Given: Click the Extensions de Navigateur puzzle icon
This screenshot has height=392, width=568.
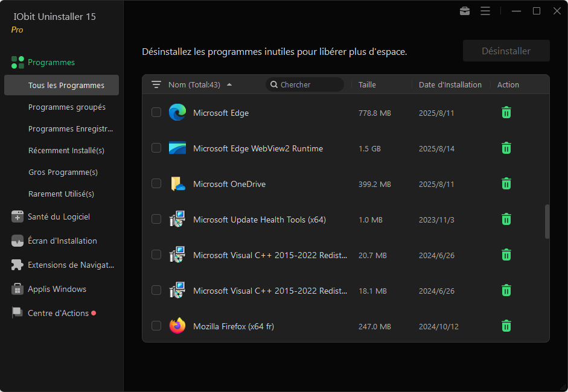Looking at the screenshot, I should tap(18, 265).
